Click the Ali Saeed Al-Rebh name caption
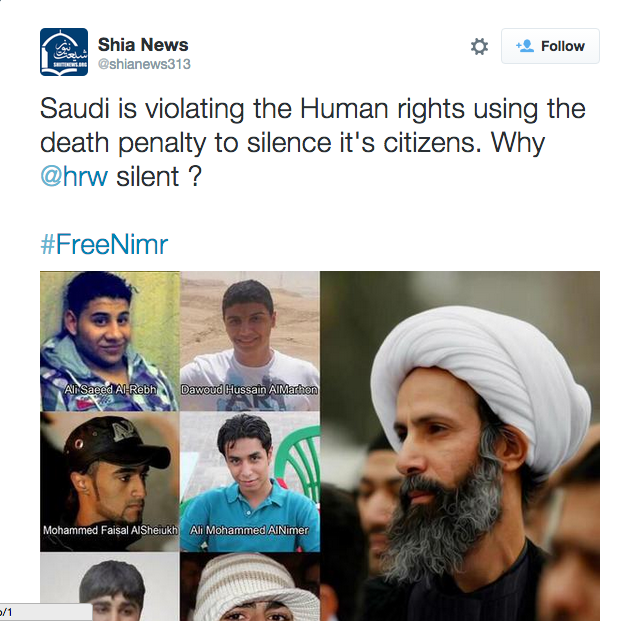Viewport: 632px width, 621px height. pos(110,389)
